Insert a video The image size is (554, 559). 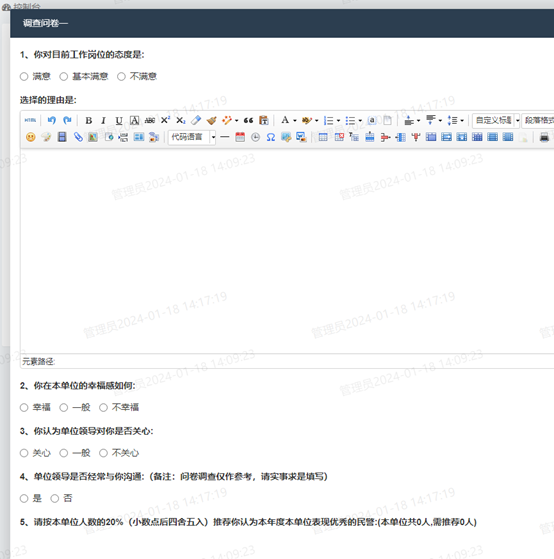point(62,137)
